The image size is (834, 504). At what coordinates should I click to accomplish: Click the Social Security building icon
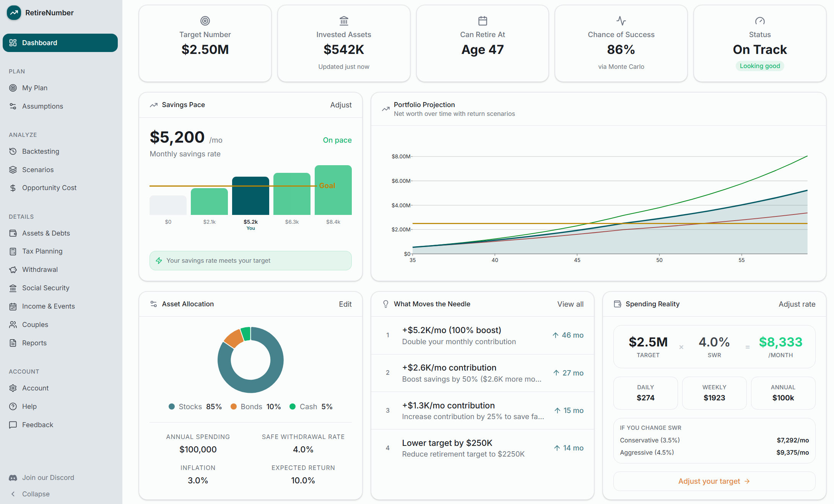point(13,288)
